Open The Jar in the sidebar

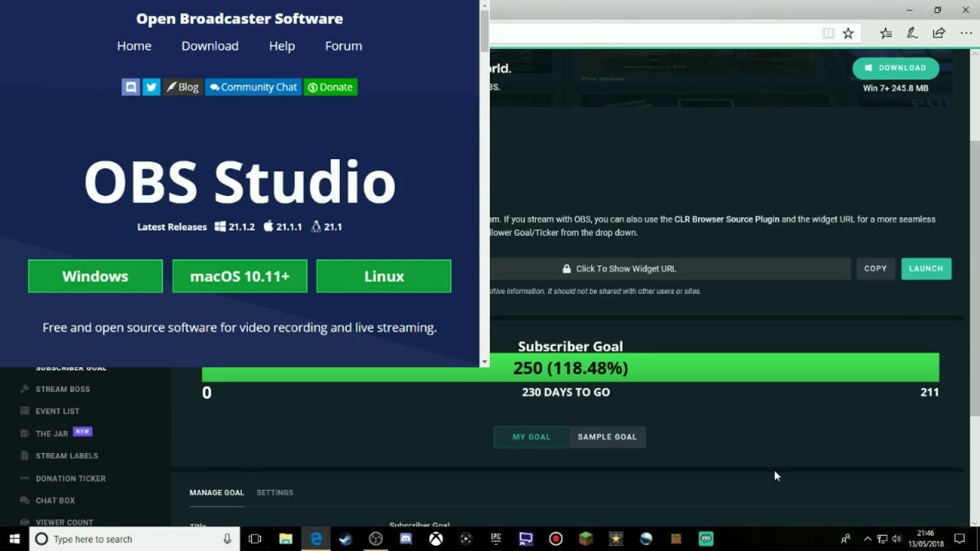[52, 434]
